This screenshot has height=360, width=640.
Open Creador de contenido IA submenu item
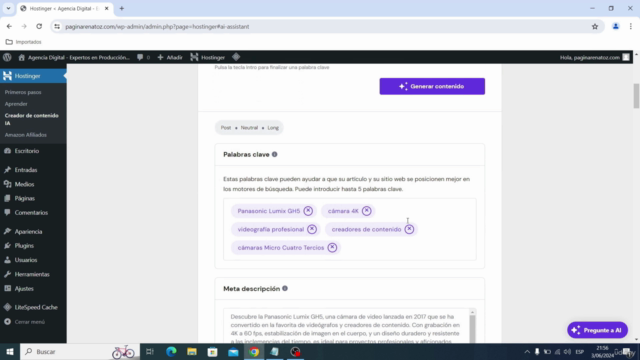(31, 119)
